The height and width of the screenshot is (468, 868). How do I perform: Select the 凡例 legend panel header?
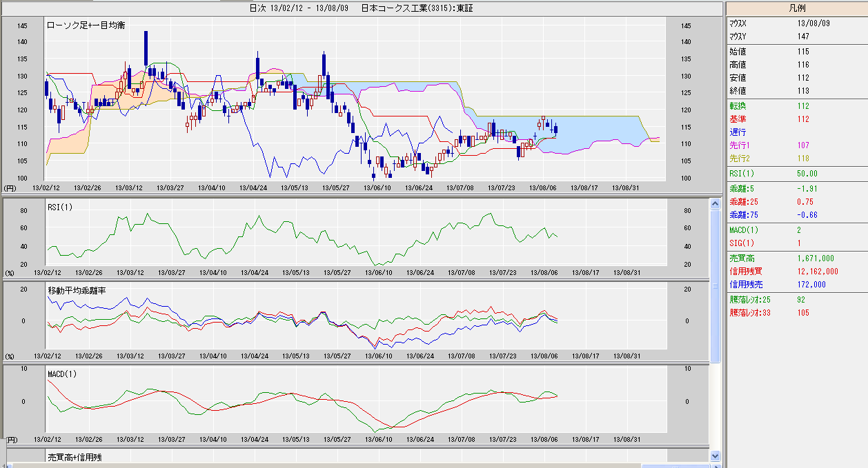coord(796,8)
